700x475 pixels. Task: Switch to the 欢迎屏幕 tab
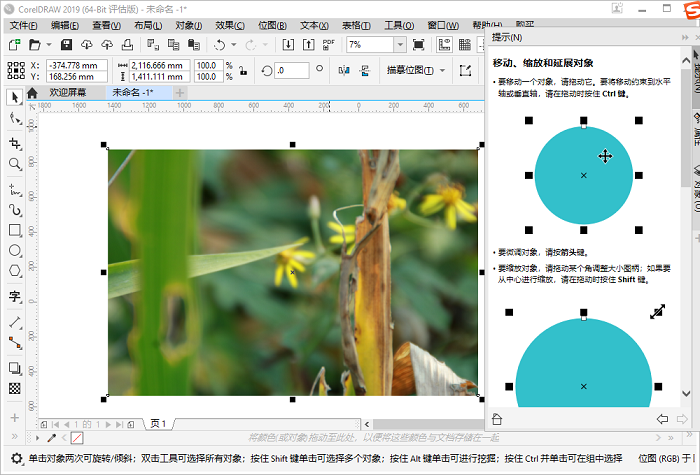coord(67,92)
